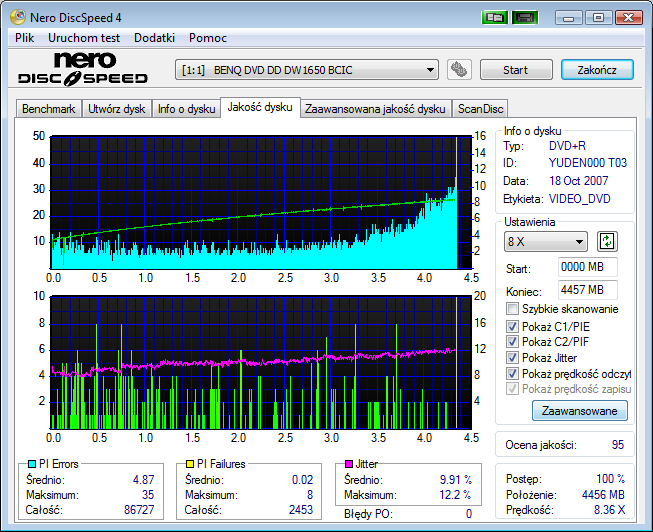Screen dimensions: 653x532
Task: Click the cyan PI Errors legend square
Action: [x=32, y=464]
